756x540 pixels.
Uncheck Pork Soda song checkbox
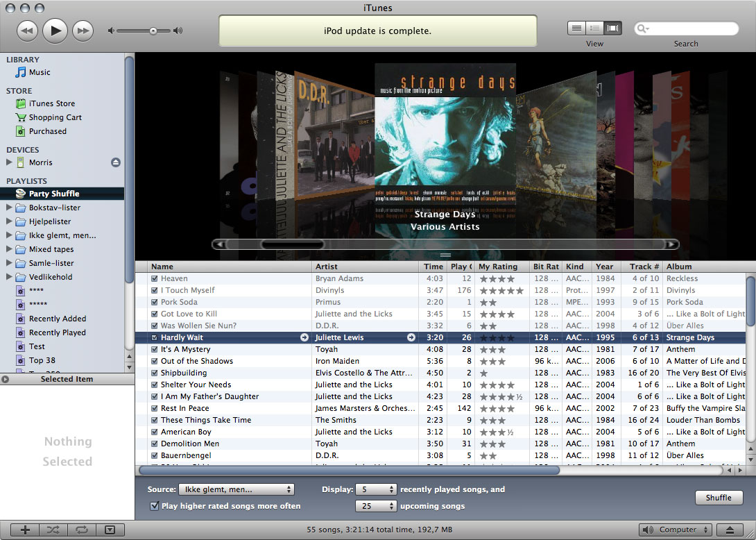tap(154, 302)
